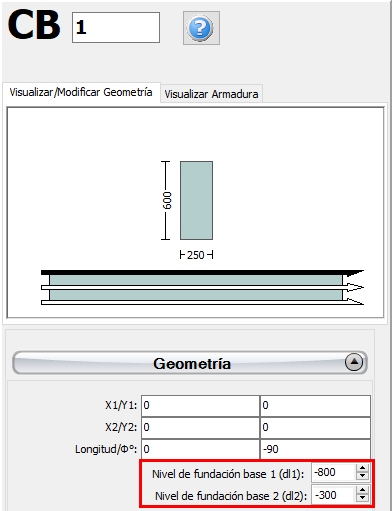Click the Geometría header bar
Viewport: 392px width, 511px height.
[190, 362]
